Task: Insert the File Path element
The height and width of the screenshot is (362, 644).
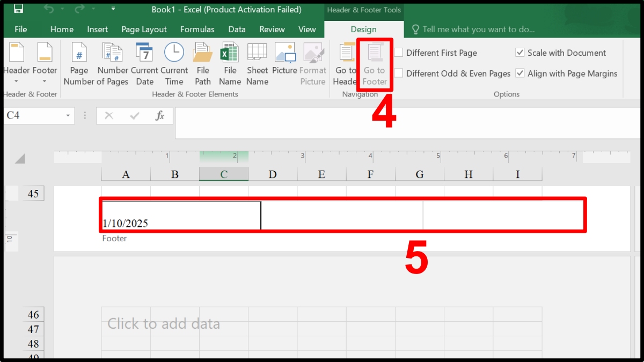Action: click(x=202, y=59)
